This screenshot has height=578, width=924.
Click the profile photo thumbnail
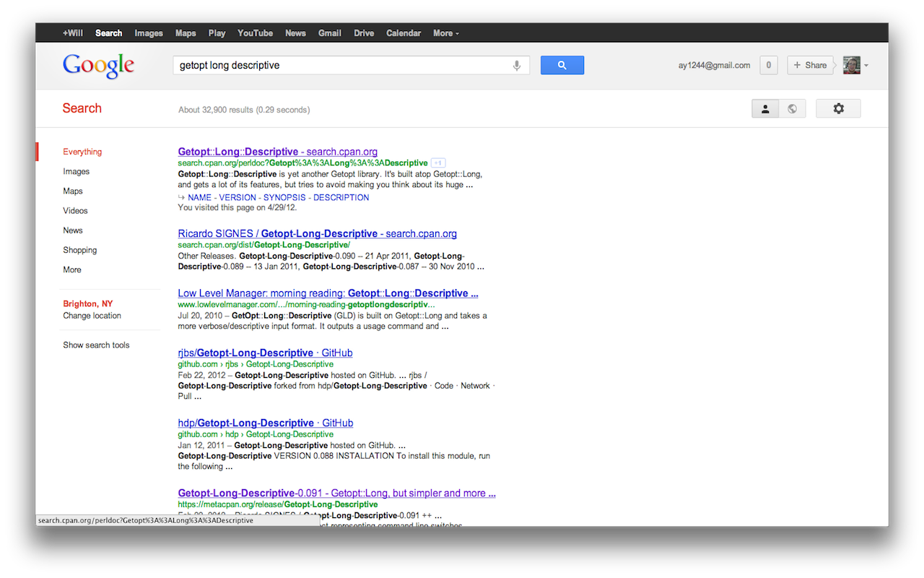[852, 65]
